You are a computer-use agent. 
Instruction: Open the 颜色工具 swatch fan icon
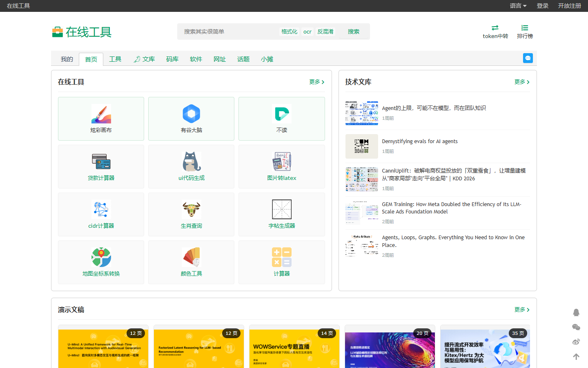coord(191,258)
